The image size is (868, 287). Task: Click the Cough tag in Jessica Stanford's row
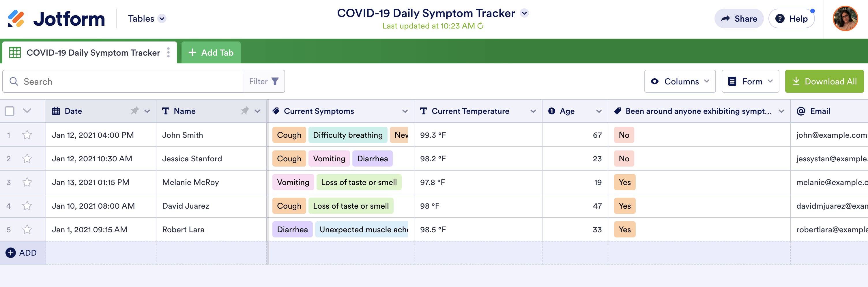point(289,158)
